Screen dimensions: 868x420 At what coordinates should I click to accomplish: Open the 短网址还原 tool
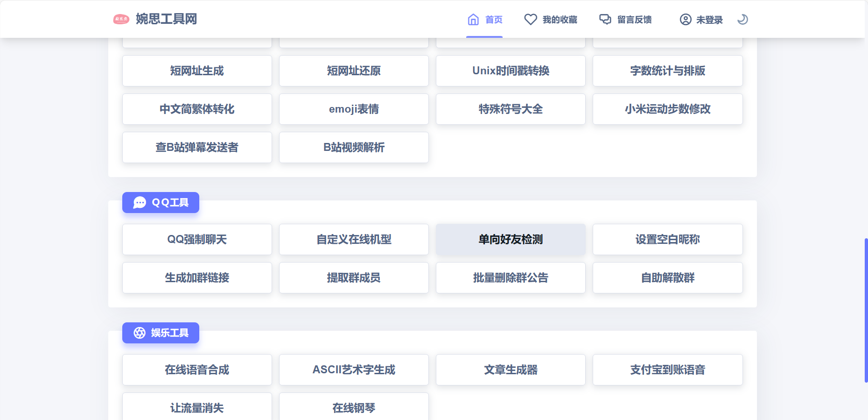[354, 71]
